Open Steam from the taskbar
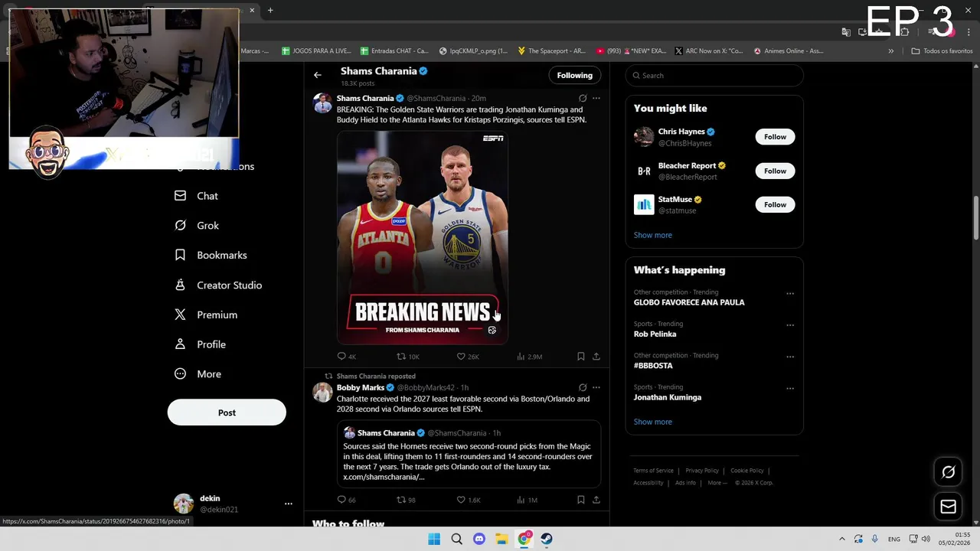 coord(547,539)
